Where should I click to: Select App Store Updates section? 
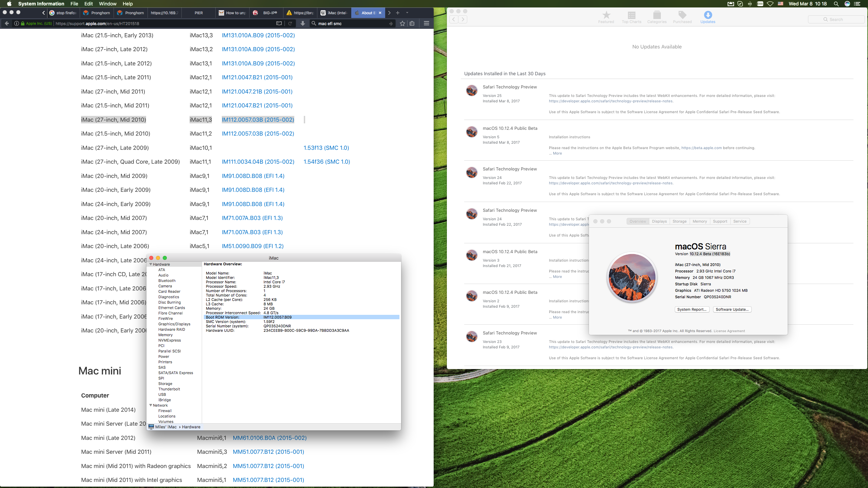tap(708, 17)
